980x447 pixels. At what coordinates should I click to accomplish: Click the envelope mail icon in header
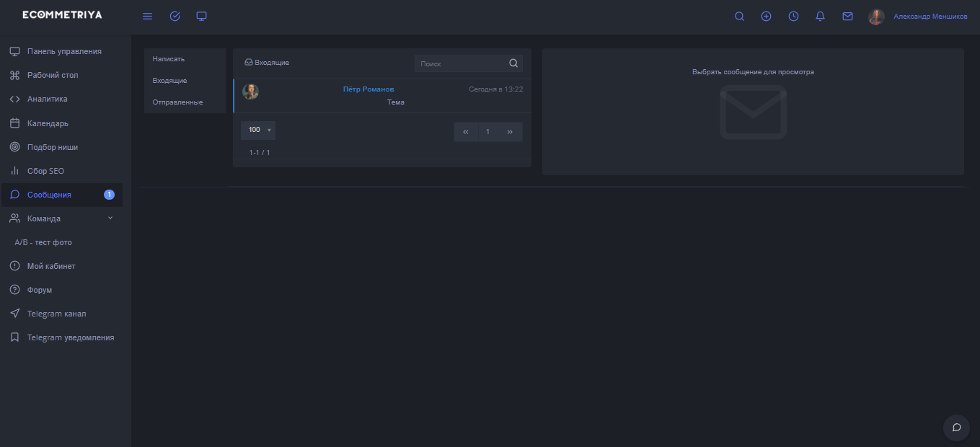(847, 17)
